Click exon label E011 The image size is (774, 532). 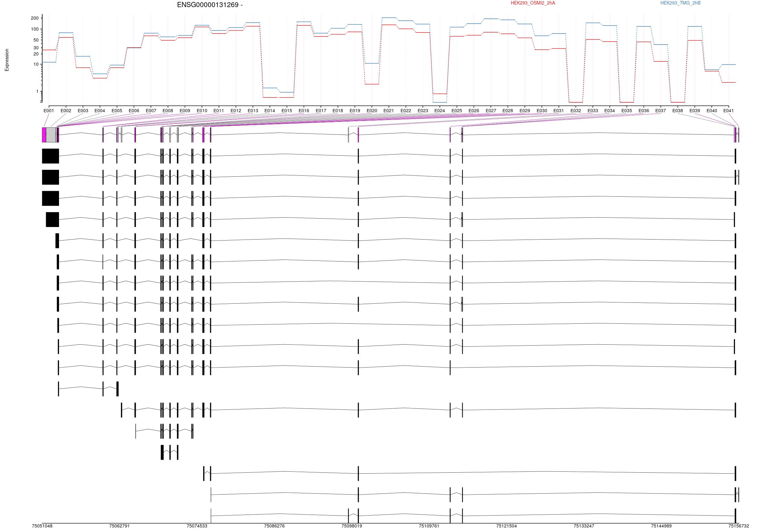[219, 111]
